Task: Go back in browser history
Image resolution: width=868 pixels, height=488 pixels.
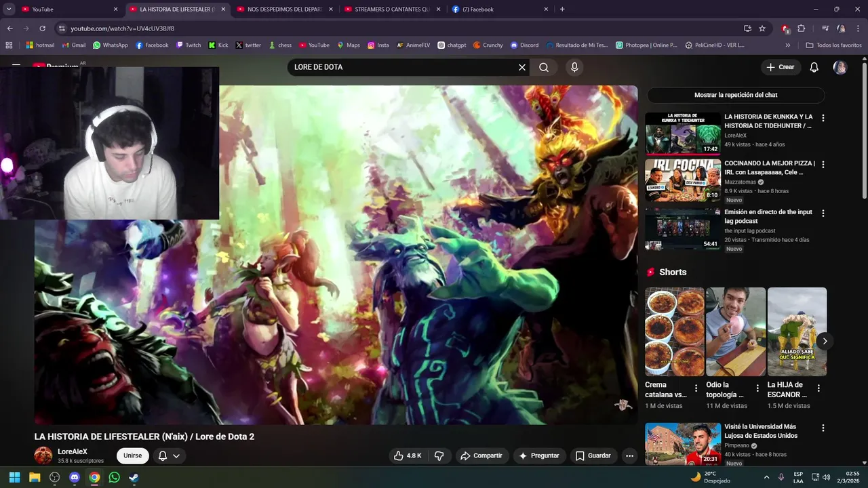Action: pyautogui.click(x=9, y=28)
